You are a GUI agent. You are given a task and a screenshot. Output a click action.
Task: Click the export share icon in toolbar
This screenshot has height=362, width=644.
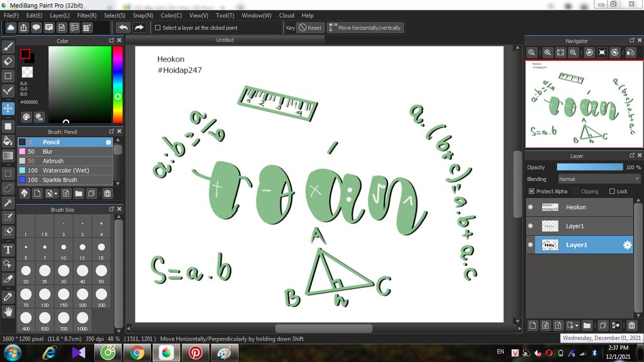click(23, 28)
